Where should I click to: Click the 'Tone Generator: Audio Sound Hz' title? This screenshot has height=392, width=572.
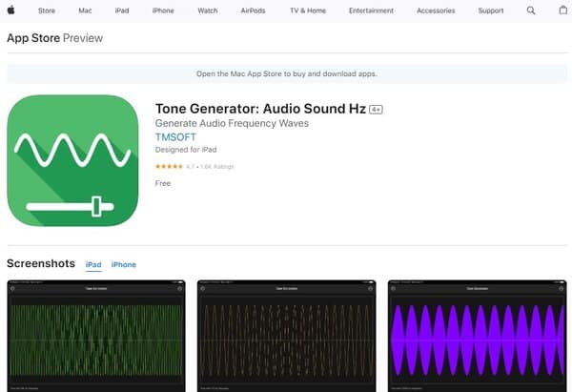pos(260,109)
